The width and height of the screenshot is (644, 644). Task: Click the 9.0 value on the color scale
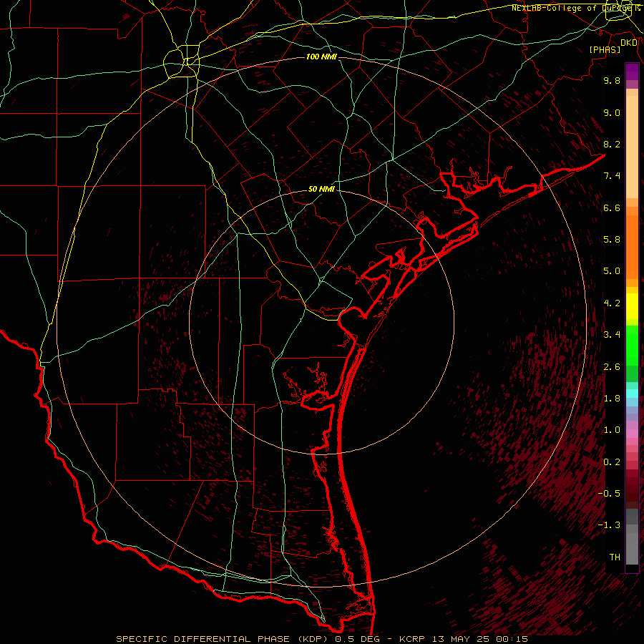pyautogui.click(x=612, y=112)
